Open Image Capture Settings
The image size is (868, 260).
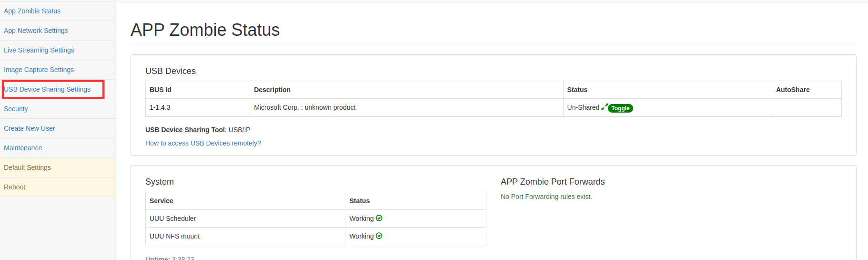point(39,70)
